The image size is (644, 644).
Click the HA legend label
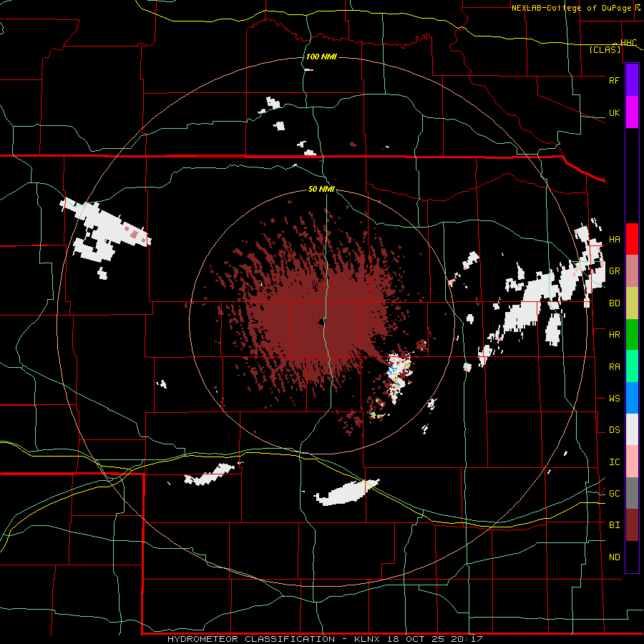[614, 240]
